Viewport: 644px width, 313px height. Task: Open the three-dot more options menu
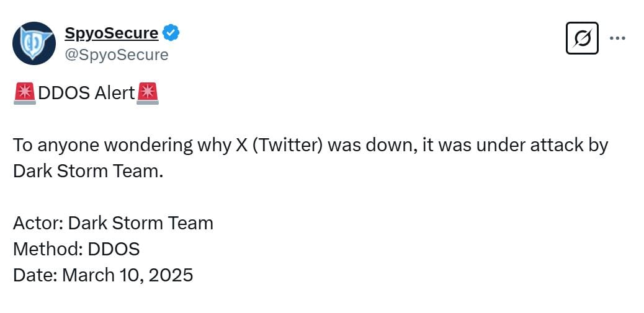(x=617, y=38)
